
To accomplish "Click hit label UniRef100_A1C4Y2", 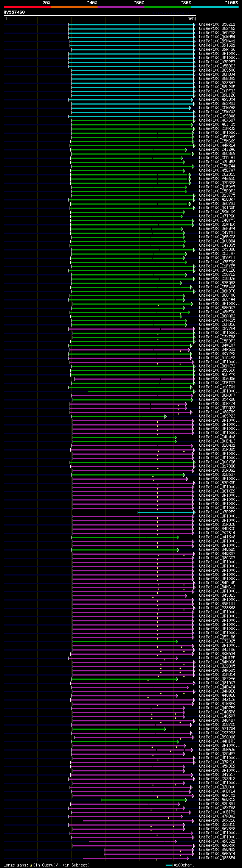I will coord(217,358).
